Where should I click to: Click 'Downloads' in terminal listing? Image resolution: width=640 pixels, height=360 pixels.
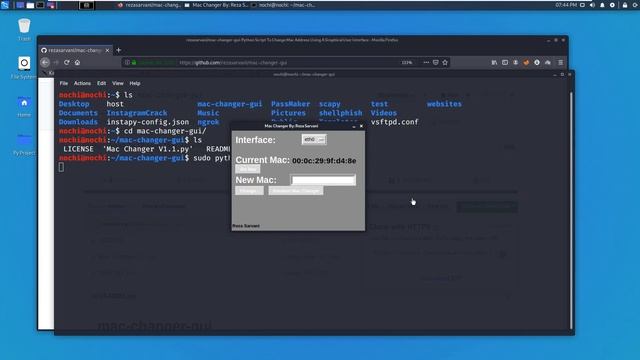78,122
